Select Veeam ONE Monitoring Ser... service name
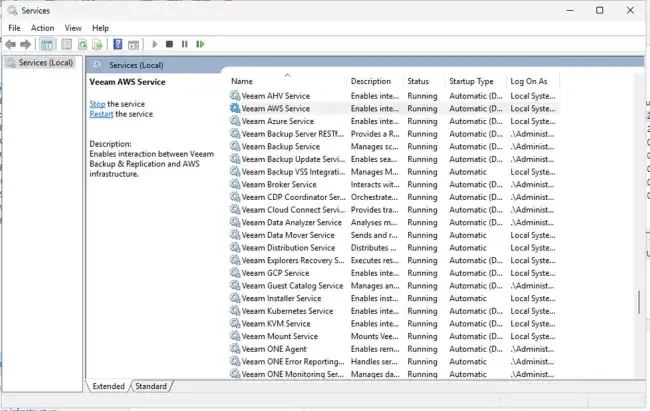Image resolution: width=650 pixels, height=411 pixels. [x=292, y=374]
